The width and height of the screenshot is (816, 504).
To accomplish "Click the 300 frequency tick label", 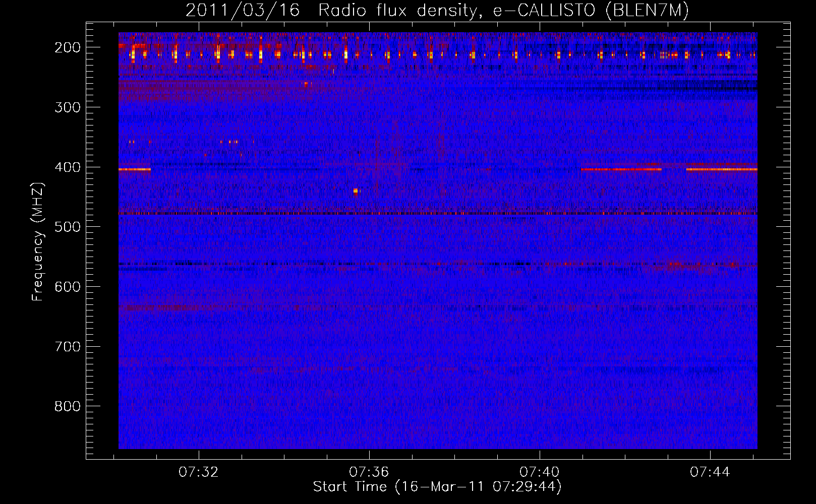I will pyautogui.click(x=68, y=107).
